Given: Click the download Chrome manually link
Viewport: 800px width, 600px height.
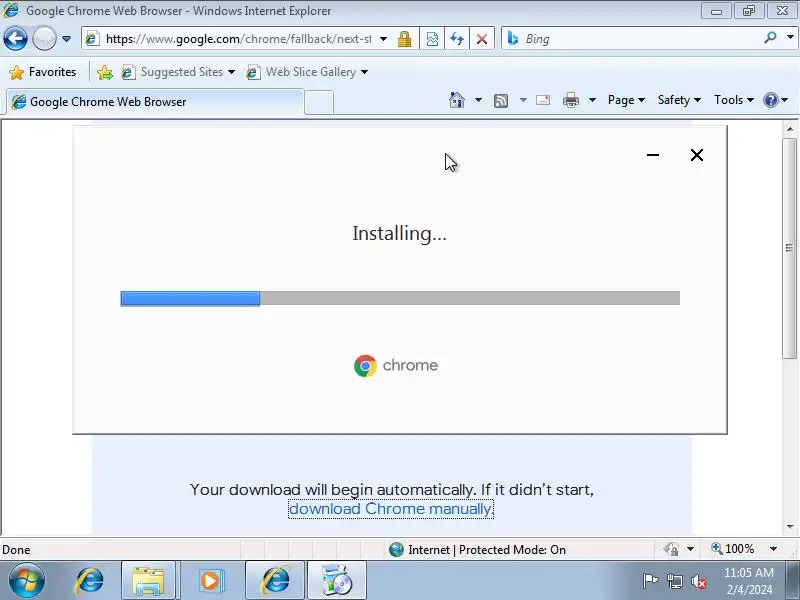Looking at the screenshot, I should tap(391, 509).
